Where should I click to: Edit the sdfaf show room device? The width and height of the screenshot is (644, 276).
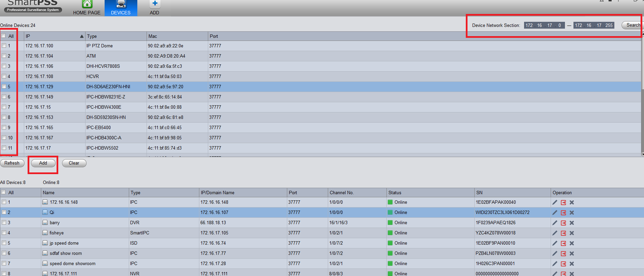[x=555, y=253]
